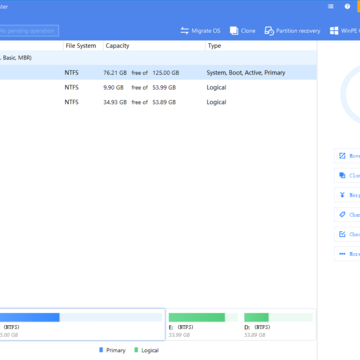Click the No pending operation box
Screen dimensions: 360x360
(29, 31)
